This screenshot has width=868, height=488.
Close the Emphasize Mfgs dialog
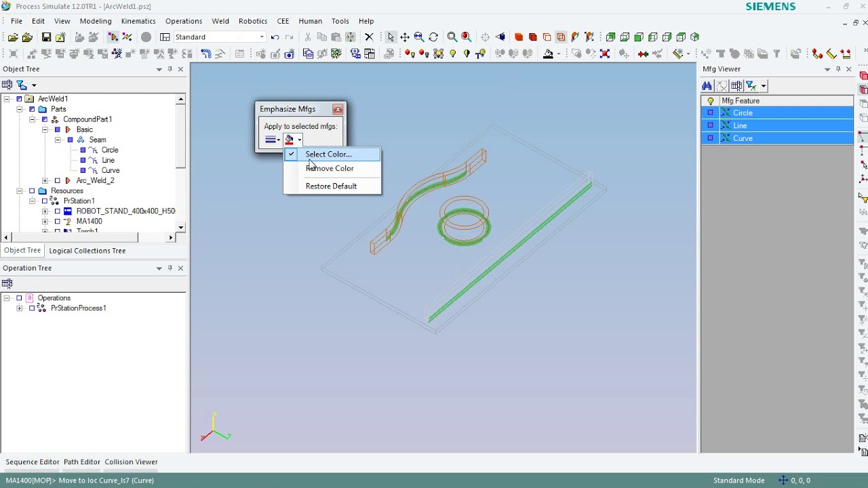tap(338, 109)
